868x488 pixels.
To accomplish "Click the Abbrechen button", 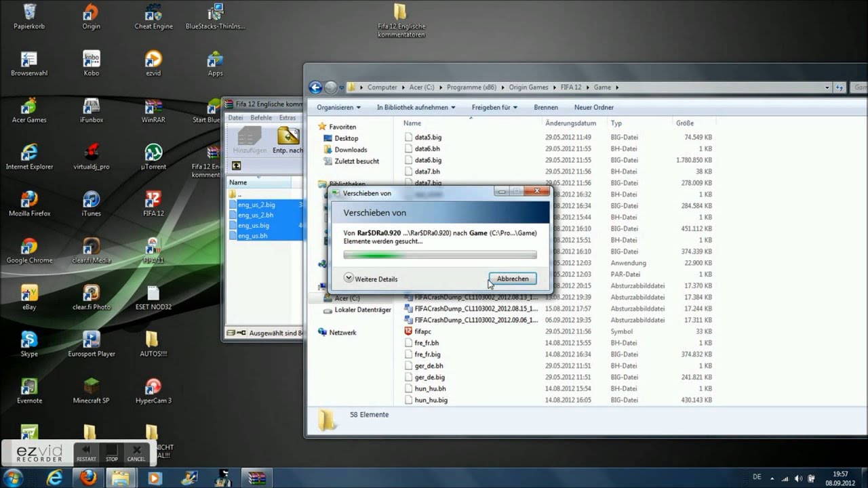I will pyautogui.click(x=513, y=279).
